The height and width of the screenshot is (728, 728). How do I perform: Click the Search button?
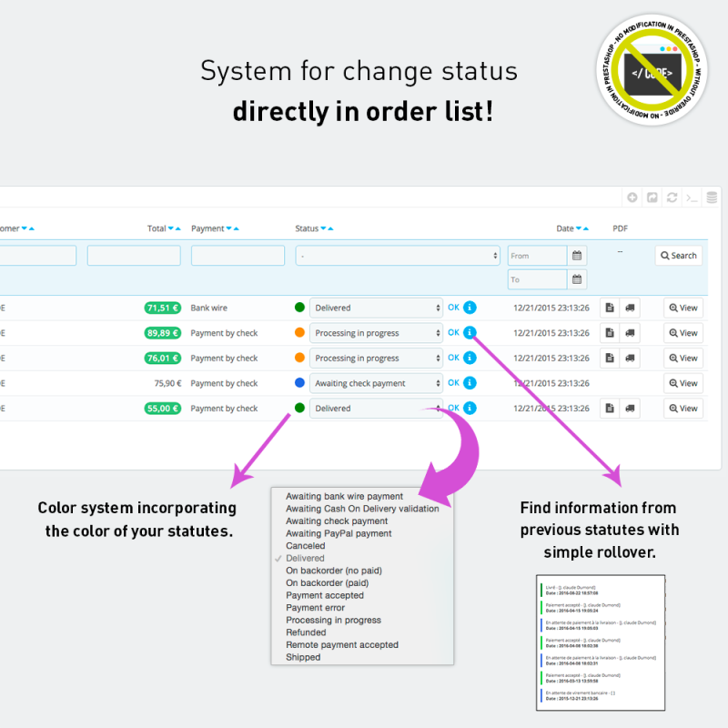pyautogui.click(x=678, y=256)
